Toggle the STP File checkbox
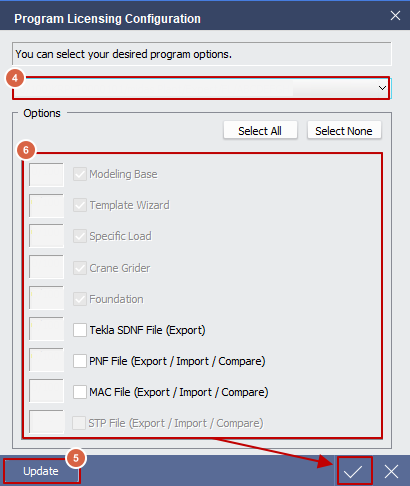The height and width of the screenshot is (486, 410). pyautogui.click(x=79, y=423)
